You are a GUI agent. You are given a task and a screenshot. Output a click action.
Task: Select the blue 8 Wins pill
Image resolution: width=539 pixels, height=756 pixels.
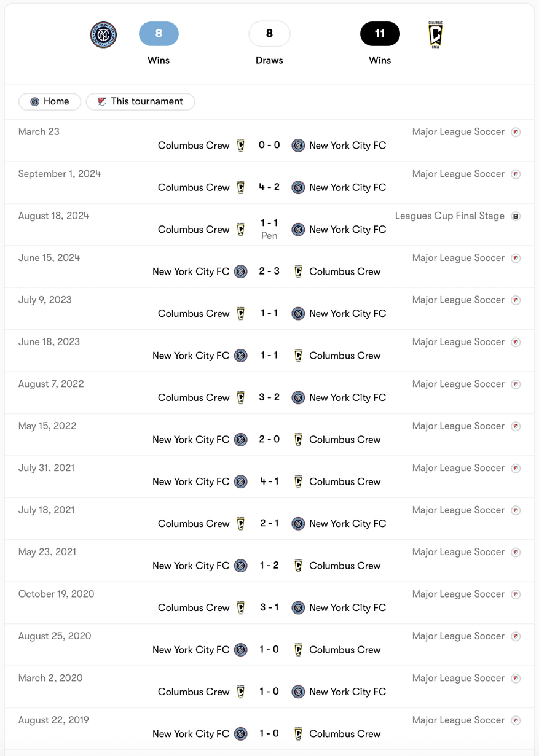click(x=159, y=34)
